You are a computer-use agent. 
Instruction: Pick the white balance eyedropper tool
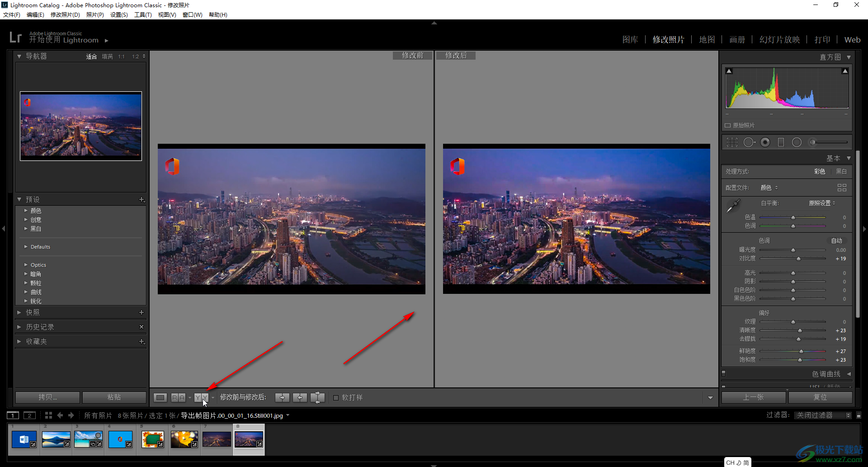(x=733, y=206)
